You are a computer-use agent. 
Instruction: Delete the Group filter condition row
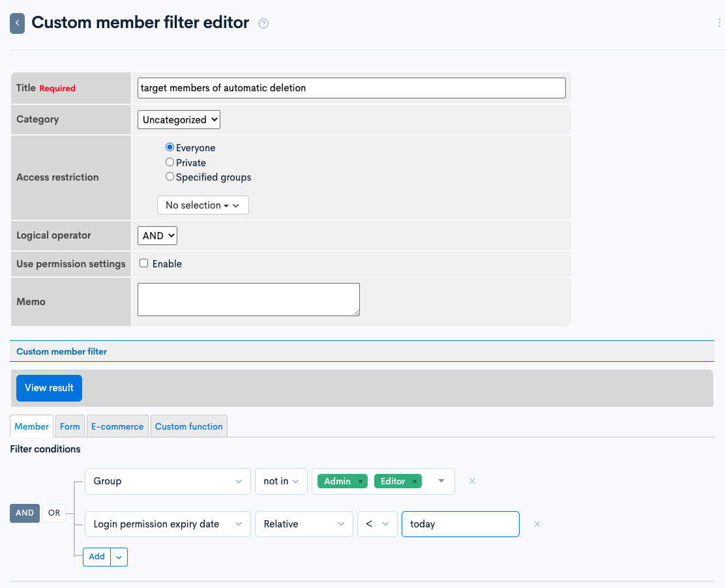[472, 481]
